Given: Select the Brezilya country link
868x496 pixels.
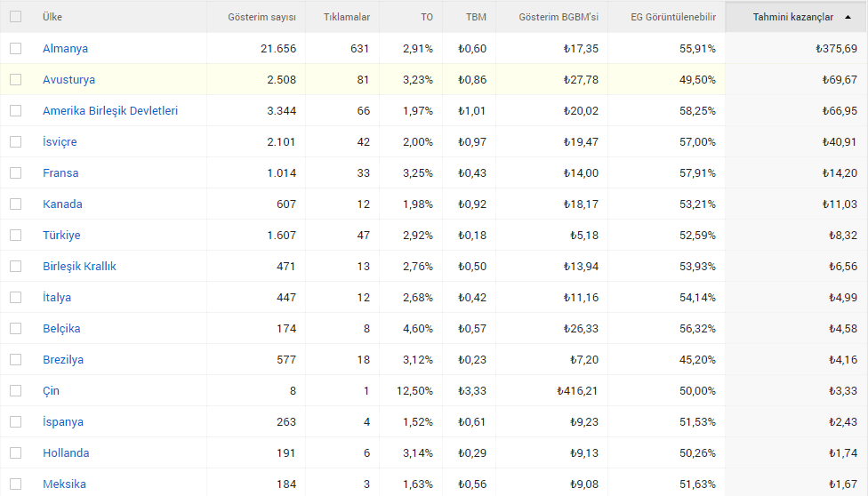Looking at the screenshot, I should (63, 360).
